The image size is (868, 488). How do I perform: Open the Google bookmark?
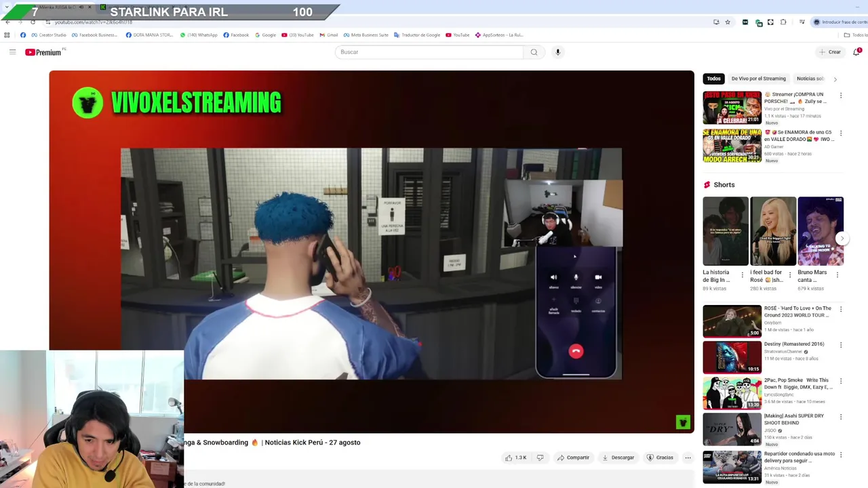(x=266, y=35)
